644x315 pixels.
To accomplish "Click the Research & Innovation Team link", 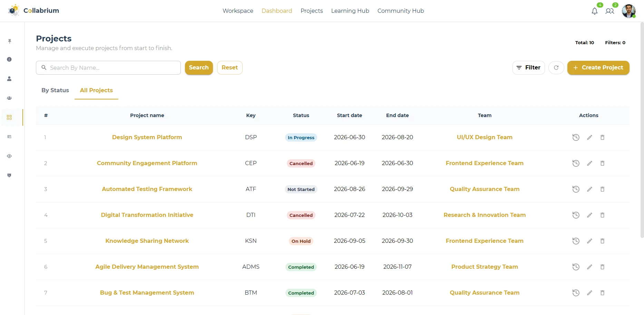I will [485, 215].
